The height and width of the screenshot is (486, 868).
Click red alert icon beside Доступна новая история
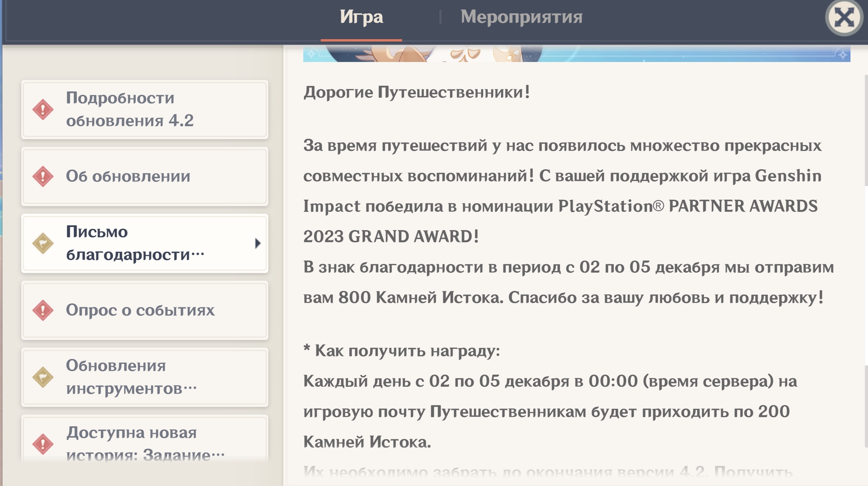pyautogui.click(x=43, y=444)
